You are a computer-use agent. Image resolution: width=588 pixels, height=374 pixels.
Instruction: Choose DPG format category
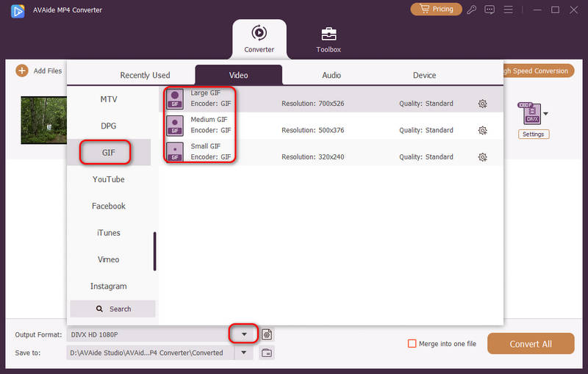tap(109, 126)
